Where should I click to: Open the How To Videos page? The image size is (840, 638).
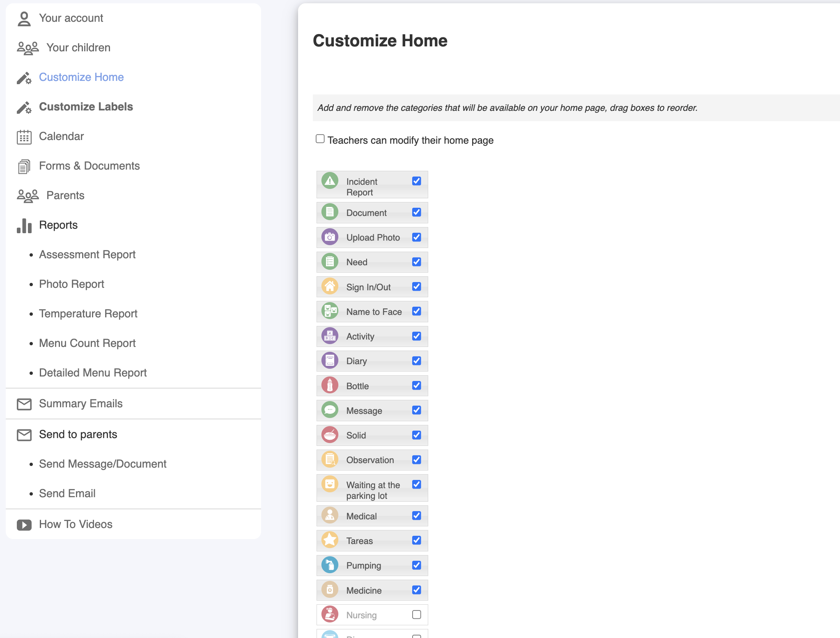(76, 524)
